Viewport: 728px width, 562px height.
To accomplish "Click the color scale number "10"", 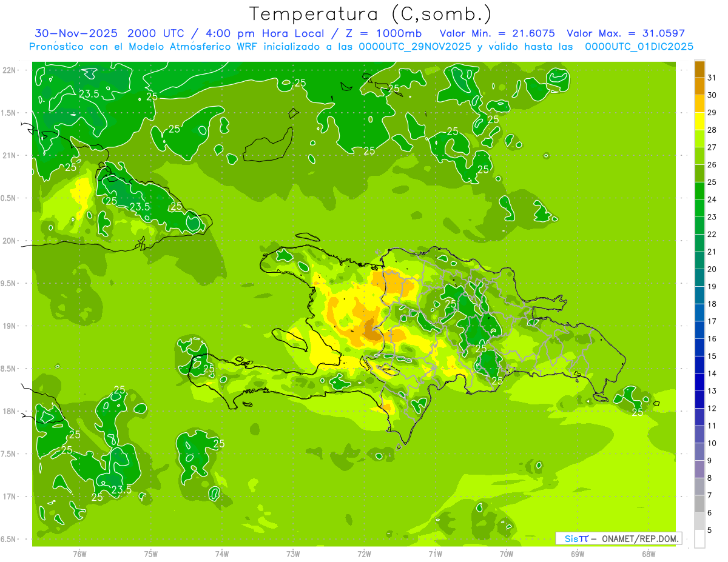I will click(712, 444).
